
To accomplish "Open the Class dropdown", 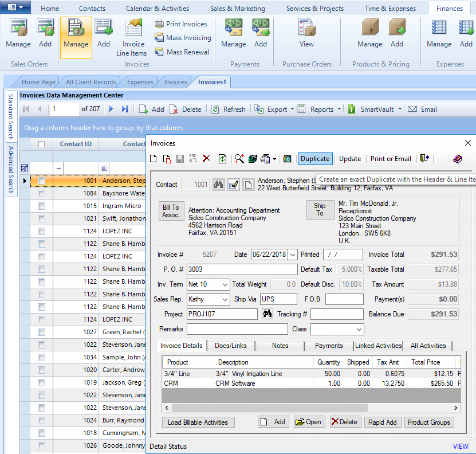I will pyautogui.click(x=359, y=329).
